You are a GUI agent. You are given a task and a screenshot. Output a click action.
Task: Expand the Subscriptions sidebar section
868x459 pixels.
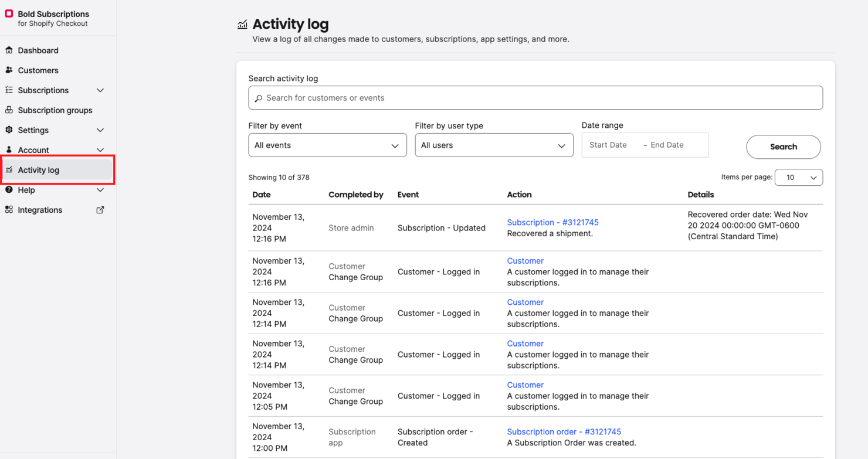(100, 90)
